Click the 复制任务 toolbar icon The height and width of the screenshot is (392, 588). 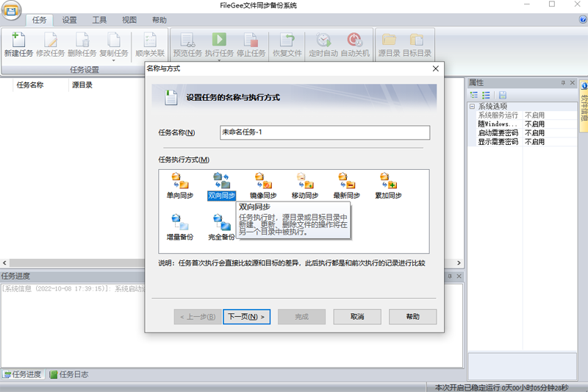click(x=114, y=44)
